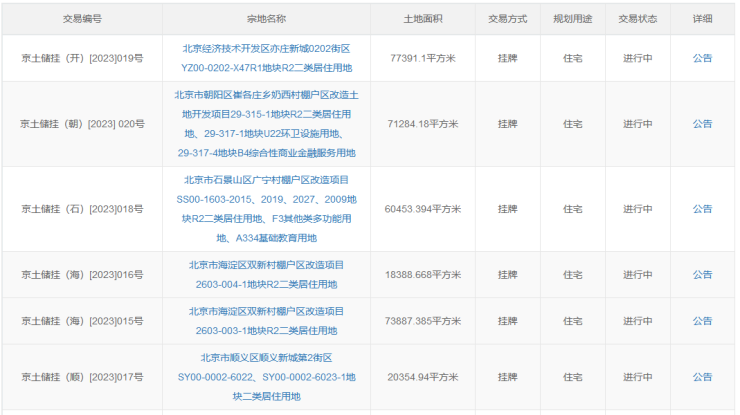View 公告 for the 京土储挂（海）[2023]016号 row
Viewport: 740px width, 415px height.
point(702,275)
